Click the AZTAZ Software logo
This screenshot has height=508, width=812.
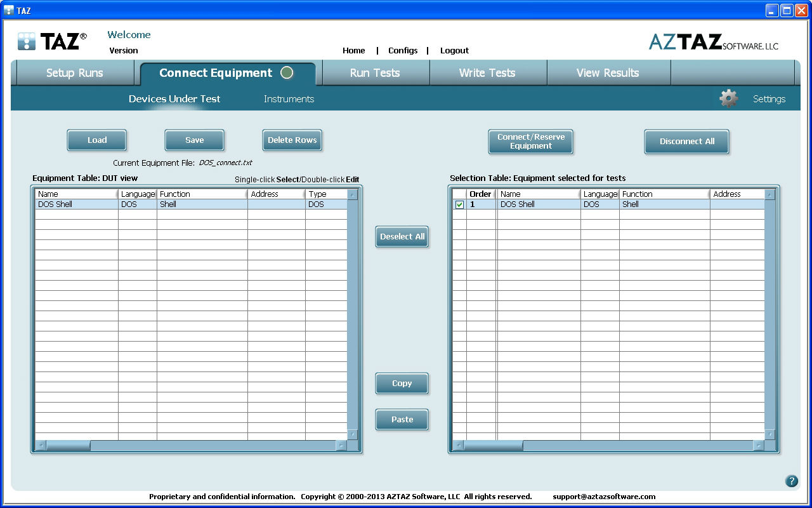pyautogui.click(x=713, y=42)
